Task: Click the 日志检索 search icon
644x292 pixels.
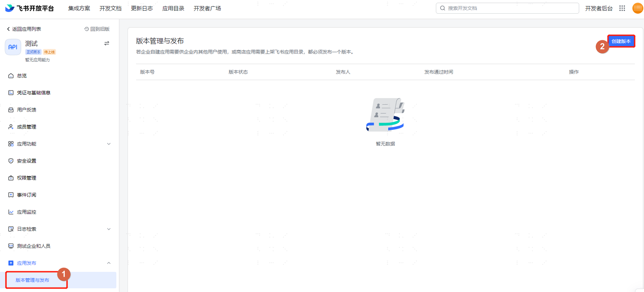Action: tap(11, 229)
